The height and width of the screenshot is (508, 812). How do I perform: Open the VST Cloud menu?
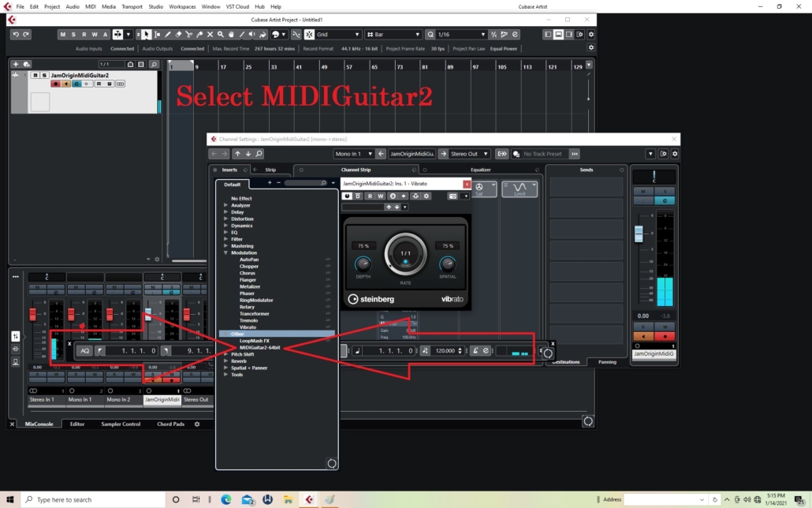tap(237, 7)
